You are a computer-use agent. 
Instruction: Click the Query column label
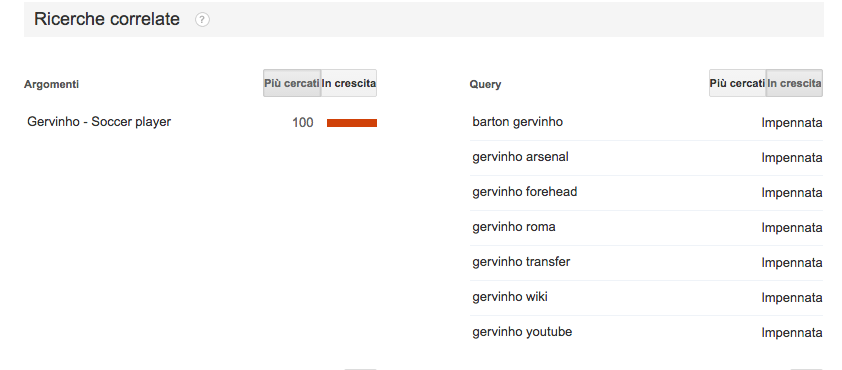pos(485,84)
